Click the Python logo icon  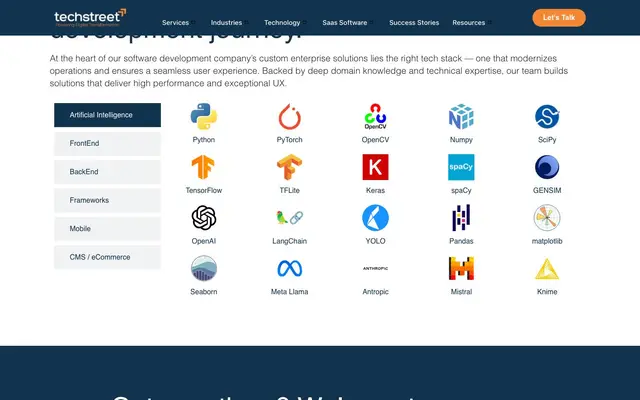click(204, 116)
